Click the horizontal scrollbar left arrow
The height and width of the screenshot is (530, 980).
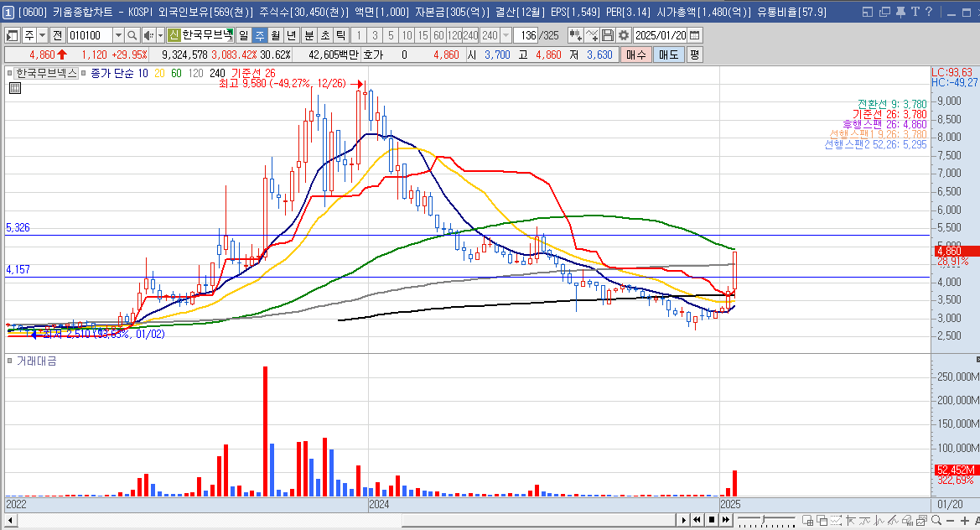[10, 520]
